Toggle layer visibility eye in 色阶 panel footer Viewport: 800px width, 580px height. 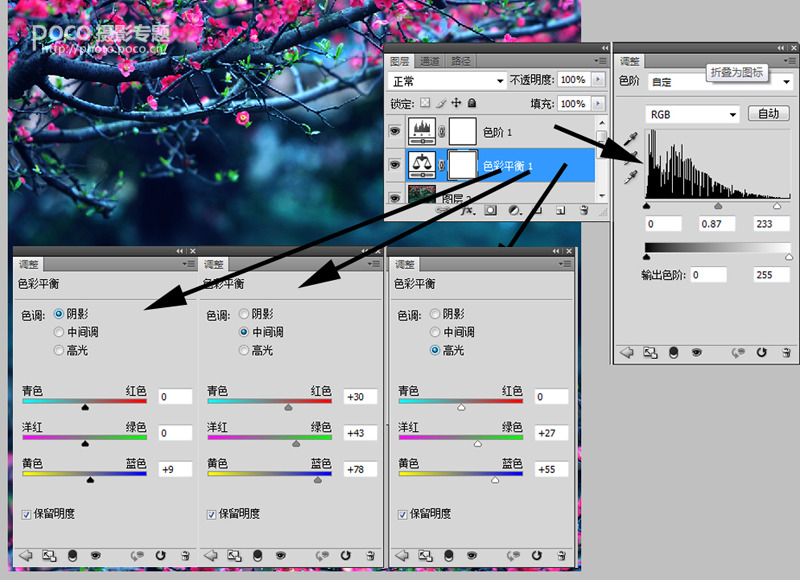coord(696,352)
